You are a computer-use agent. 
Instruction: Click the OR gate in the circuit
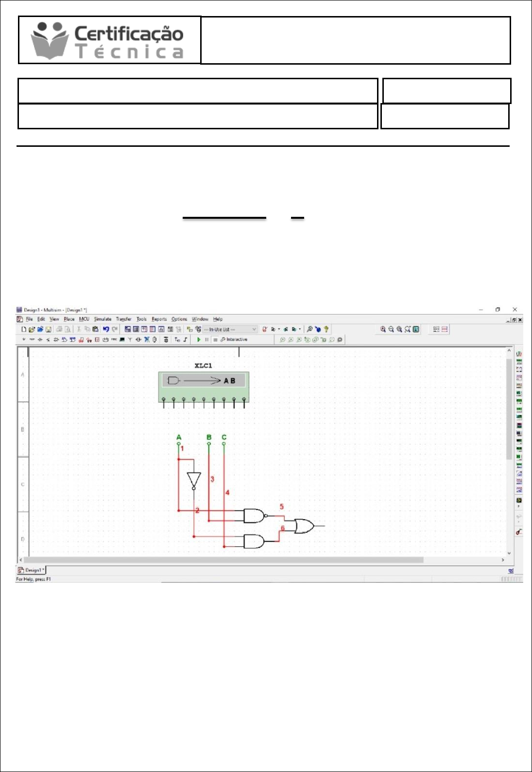coord(304,526)
